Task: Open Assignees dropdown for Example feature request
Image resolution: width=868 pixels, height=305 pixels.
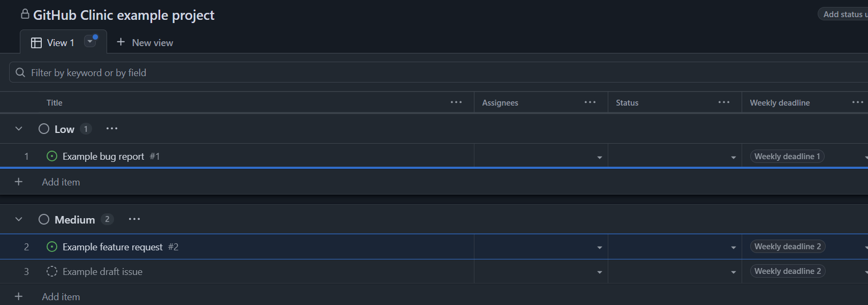Action: [600, 248]
